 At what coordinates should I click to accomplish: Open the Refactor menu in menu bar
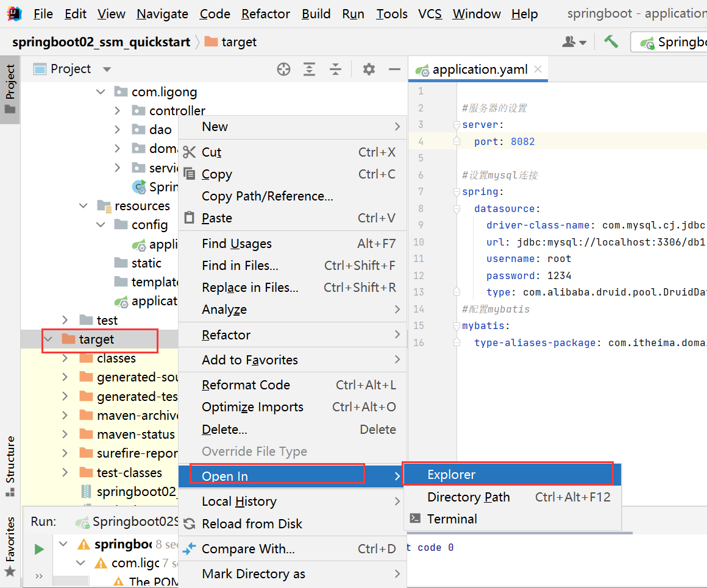point(266,14)
